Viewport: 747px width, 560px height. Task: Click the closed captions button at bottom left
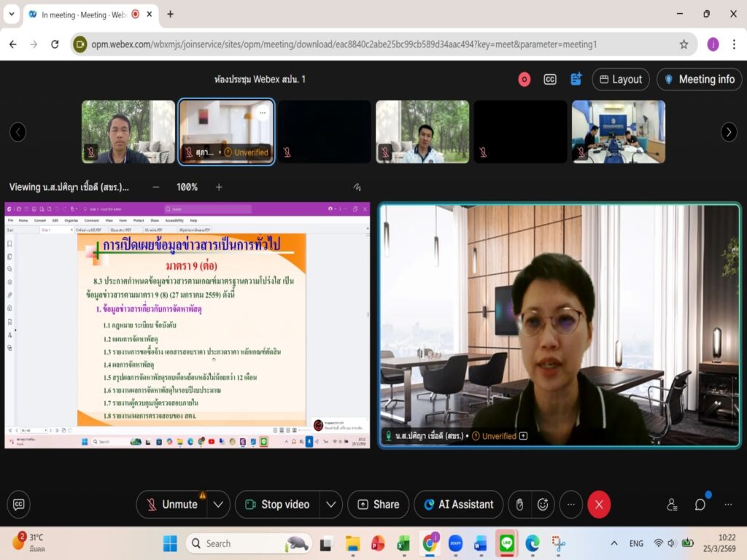point(18,505)
